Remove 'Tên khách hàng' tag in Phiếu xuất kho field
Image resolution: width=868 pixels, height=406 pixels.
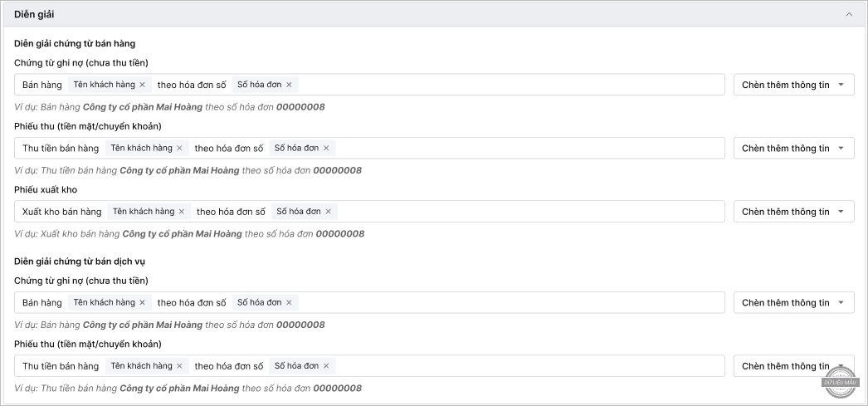[182, 212]
